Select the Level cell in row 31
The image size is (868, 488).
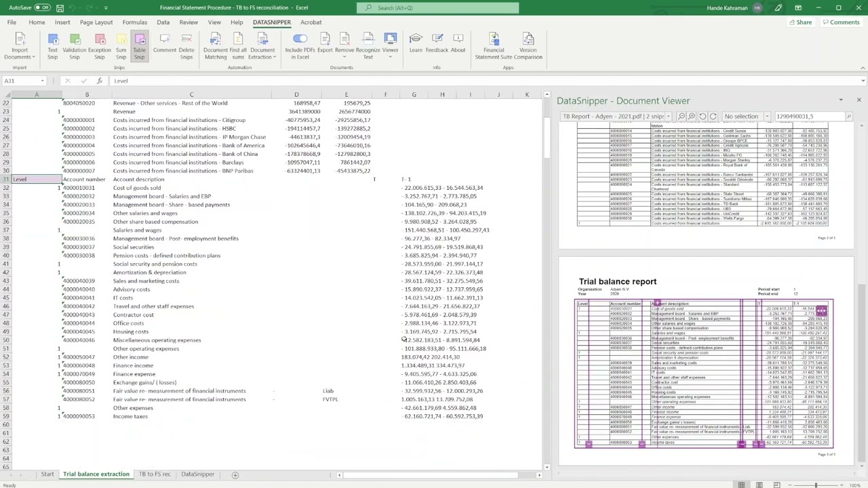pyautogui.click(x=37, y=180)
